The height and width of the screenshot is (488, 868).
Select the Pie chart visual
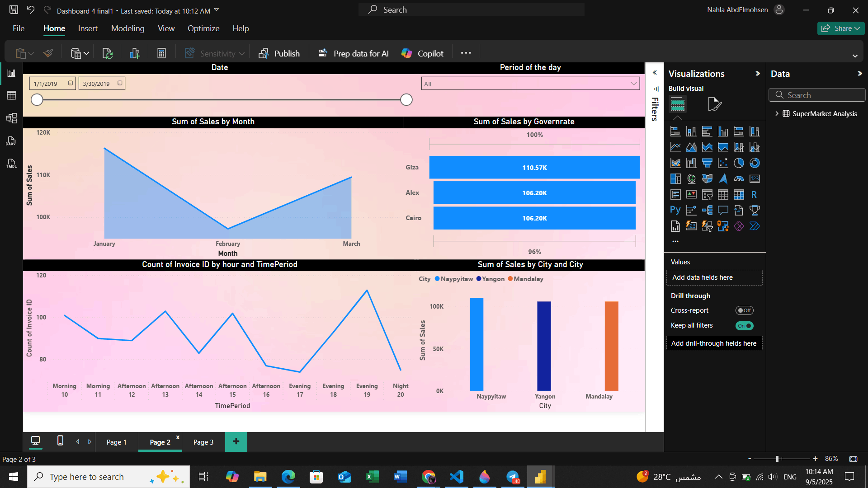(x=739, y=163)
